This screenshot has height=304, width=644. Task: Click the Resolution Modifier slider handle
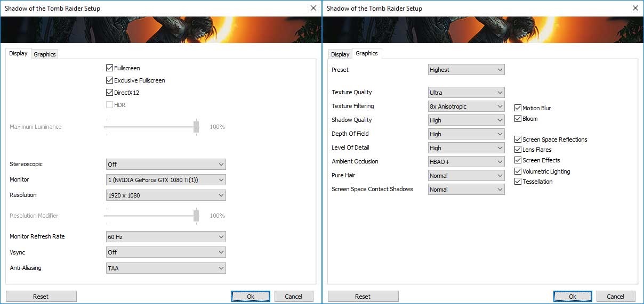pyautogui.click(x=196, y=216)
